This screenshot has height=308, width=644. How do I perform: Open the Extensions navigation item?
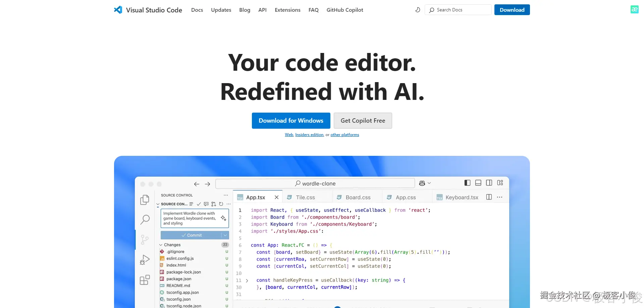pyautogui.click(x=287, y=10)
